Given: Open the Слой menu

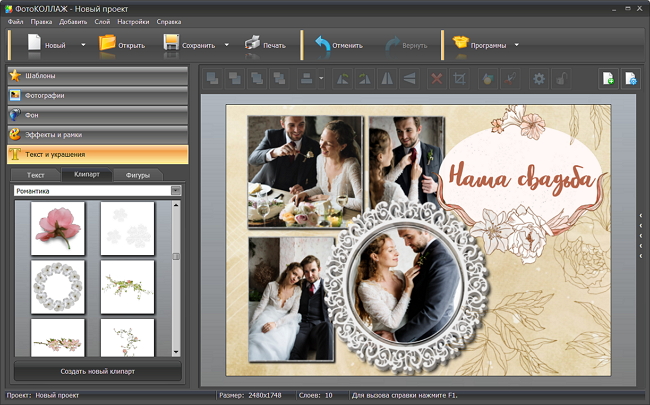Looking at the screenshot, I should click(102, 22).
